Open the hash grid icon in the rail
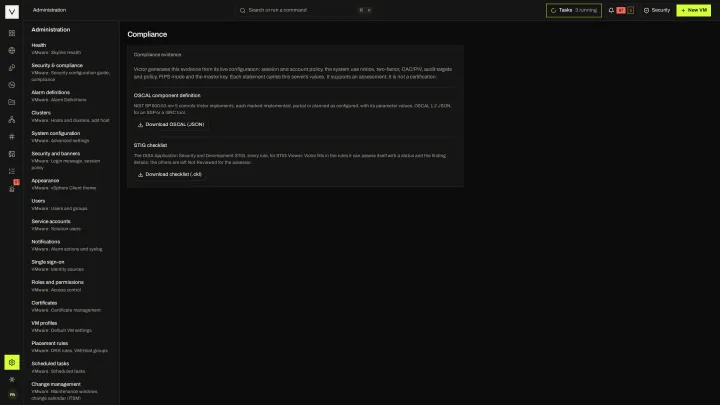The height and width of the screenshot is (405, 720). click(x=12, y=137)
